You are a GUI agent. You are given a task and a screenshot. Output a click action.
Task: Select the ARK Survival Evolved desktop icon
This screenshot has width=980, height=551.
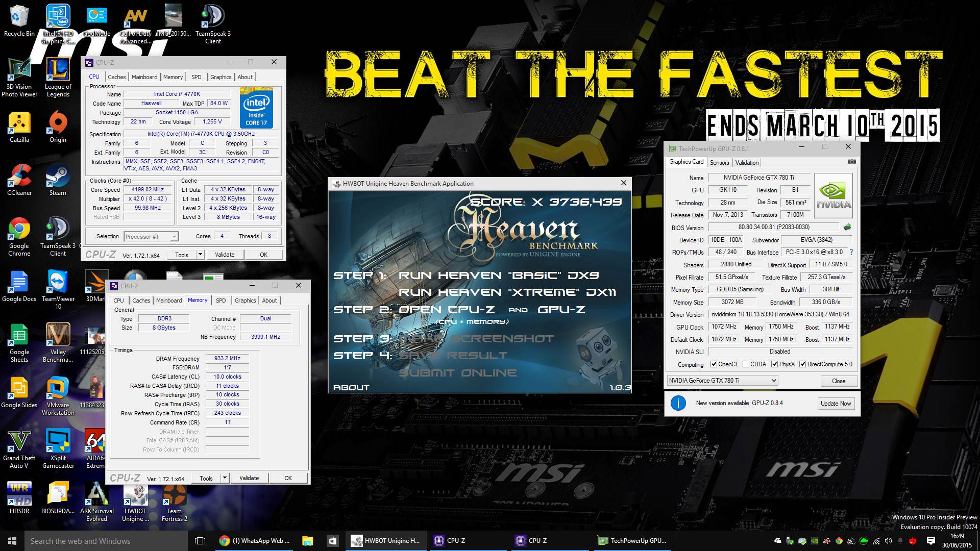pyautogui.click(x=96, y=503)
